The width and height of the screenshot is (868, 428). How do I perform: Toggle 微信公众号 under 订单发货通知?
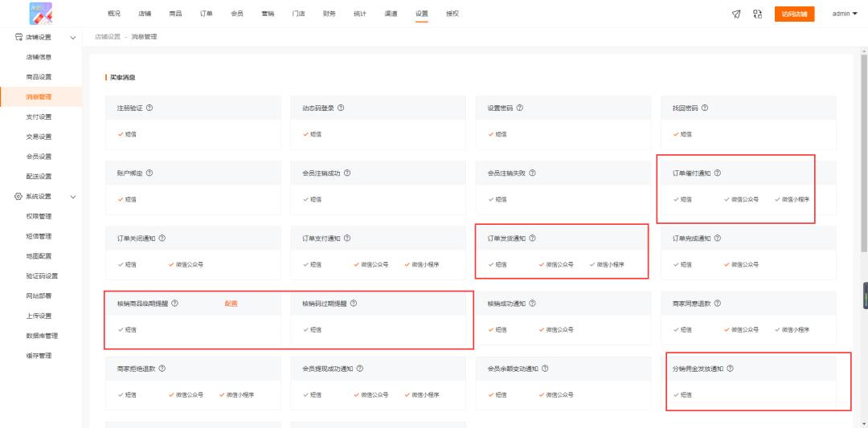[556, 265]
